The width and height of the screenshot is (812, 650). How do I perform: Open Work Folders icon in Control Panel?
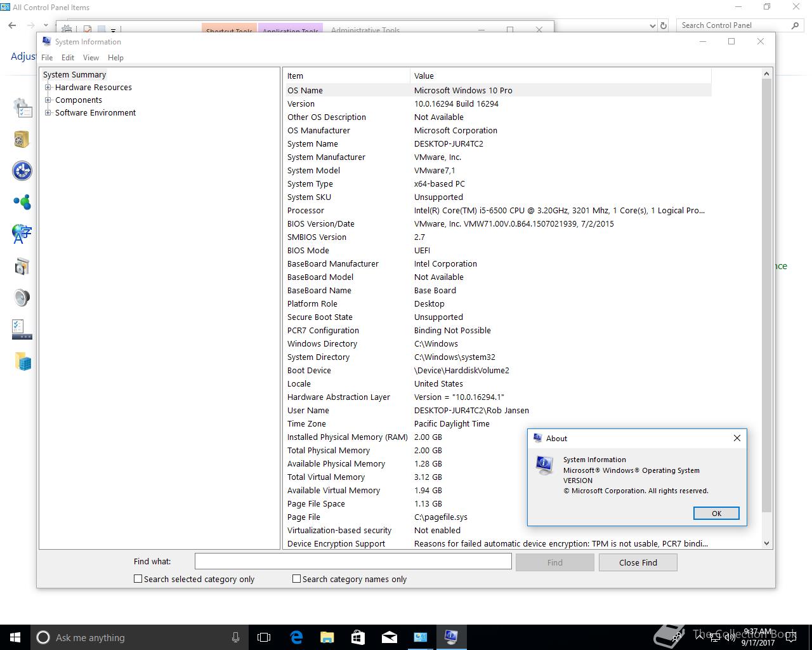click(22, 362)
